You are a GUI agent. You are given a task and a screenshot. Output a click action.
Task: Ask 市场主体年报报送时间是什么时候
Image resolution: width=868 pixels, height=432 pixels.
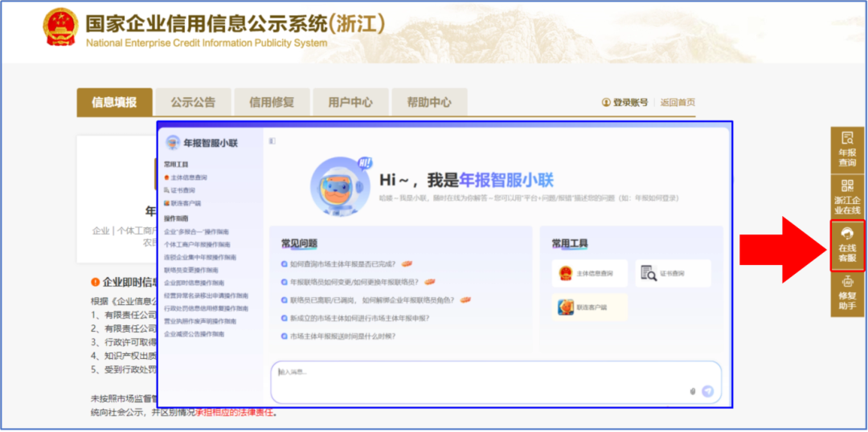point(342,336)
